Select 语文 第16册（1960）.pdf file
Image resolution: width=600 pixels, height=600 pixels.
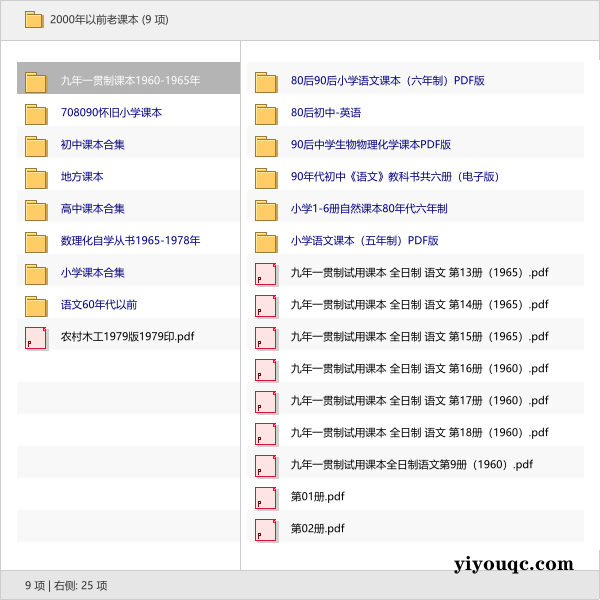point(419,368)
